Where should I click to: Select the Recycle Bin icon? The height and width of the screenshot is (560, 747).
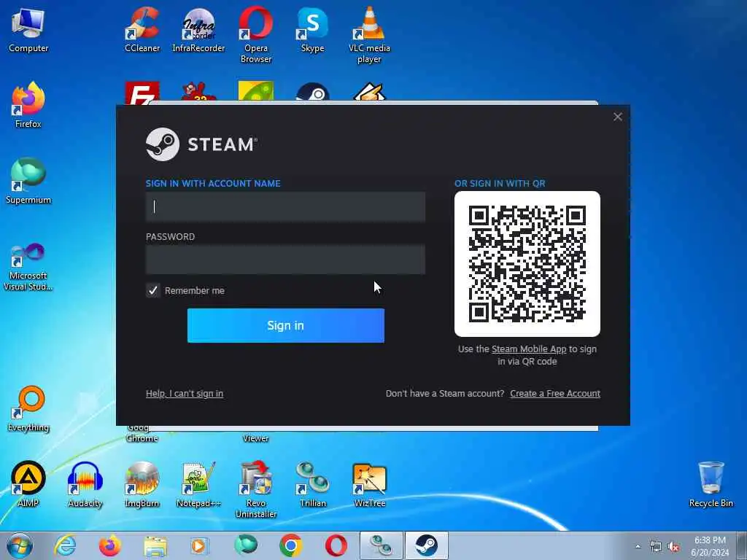[x=711, y=484]
